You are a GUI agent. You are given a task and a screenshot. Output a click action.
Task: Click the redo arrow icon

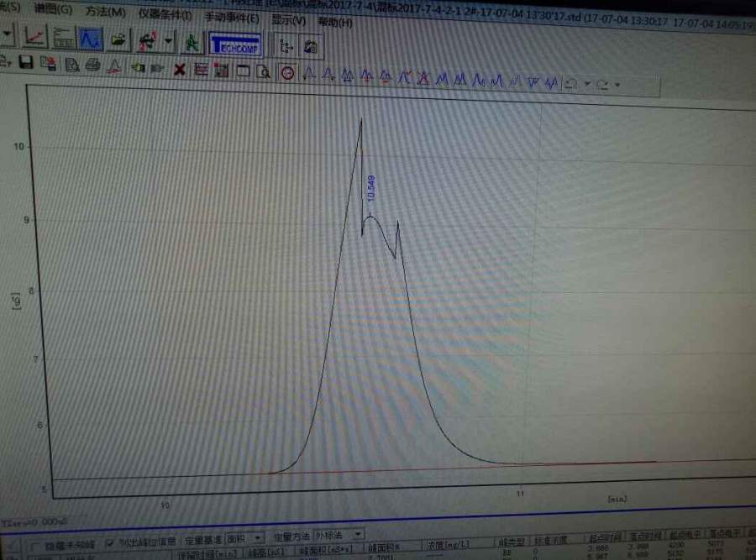point(602,85)
